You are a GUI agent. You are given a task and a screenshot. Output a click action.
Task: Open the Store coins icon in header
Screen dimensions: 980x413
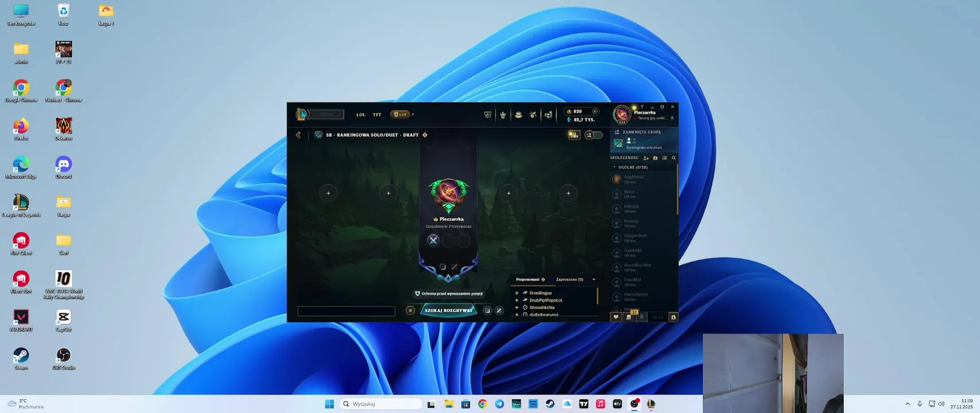click(548, 115)
